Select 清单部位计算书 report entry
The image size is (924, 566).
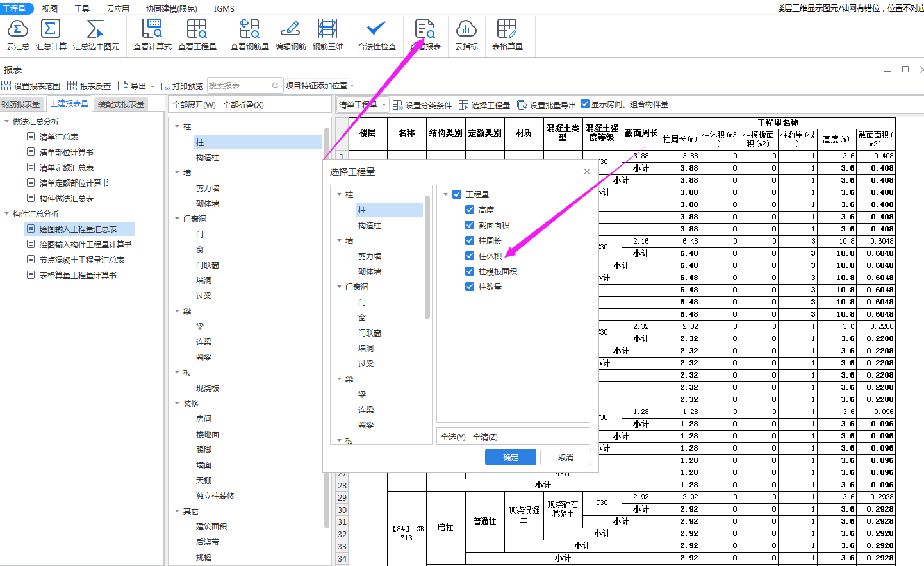67,152
